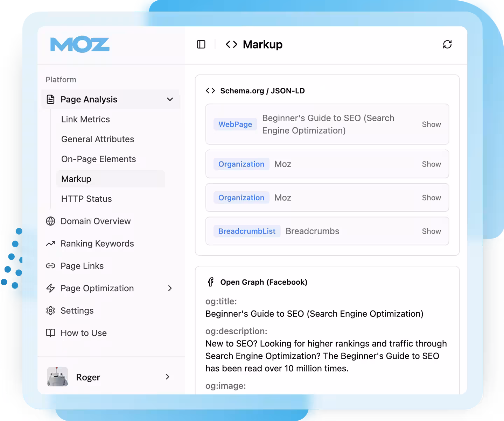
Task: Open Link Metrics in sidebar
Action: pos(85,119)
